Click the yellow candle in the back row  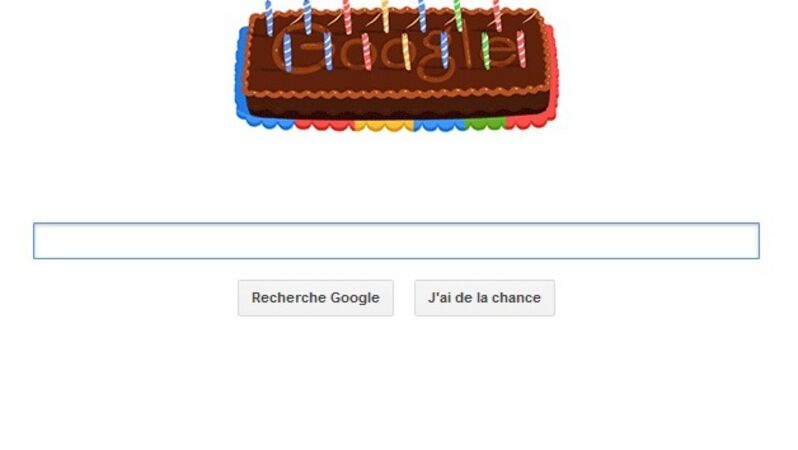tap(385, 15)
